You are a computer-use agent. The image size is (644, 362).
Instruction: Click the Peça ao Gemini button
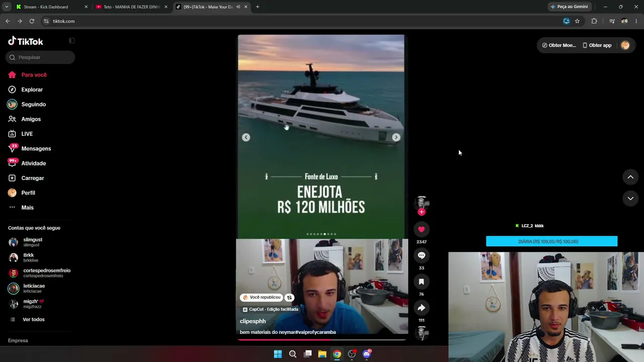pos(570,7)
